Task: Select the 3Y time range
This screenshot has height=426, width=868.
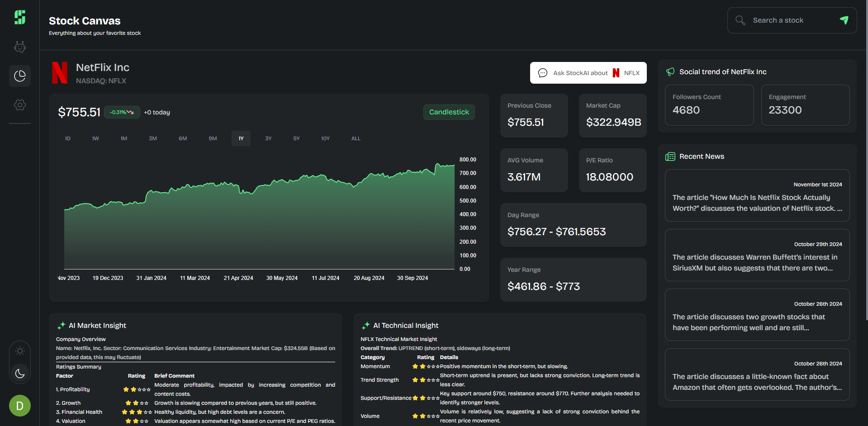Action: pos(268,138)
